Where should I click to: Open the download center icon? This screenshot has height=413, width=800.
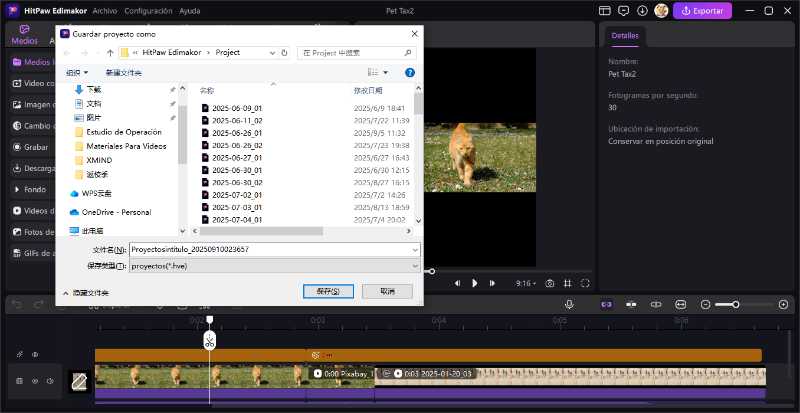pyautogui.click(x=642, y=10)
